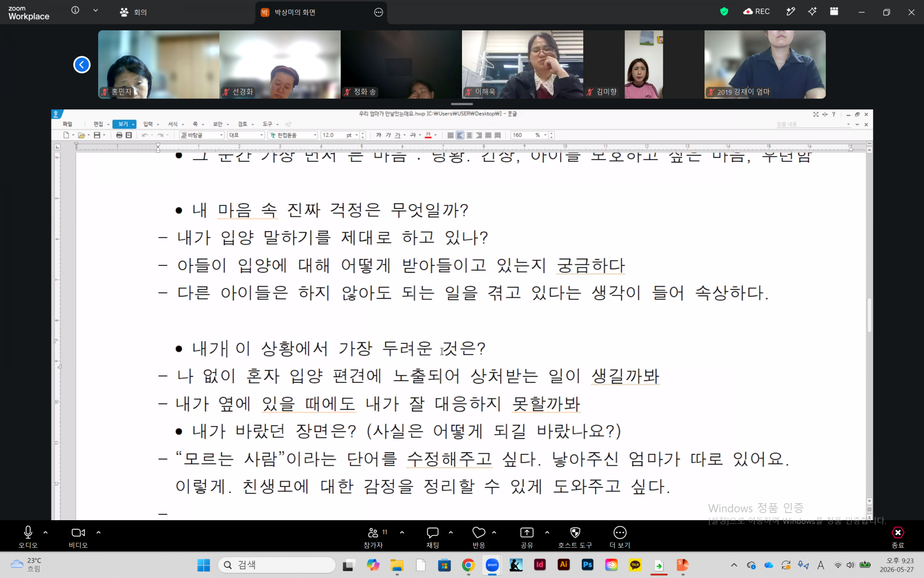Toggle the REC cloud recording indicator
Screen dimensions: 924x578
[x=757, y=12]
